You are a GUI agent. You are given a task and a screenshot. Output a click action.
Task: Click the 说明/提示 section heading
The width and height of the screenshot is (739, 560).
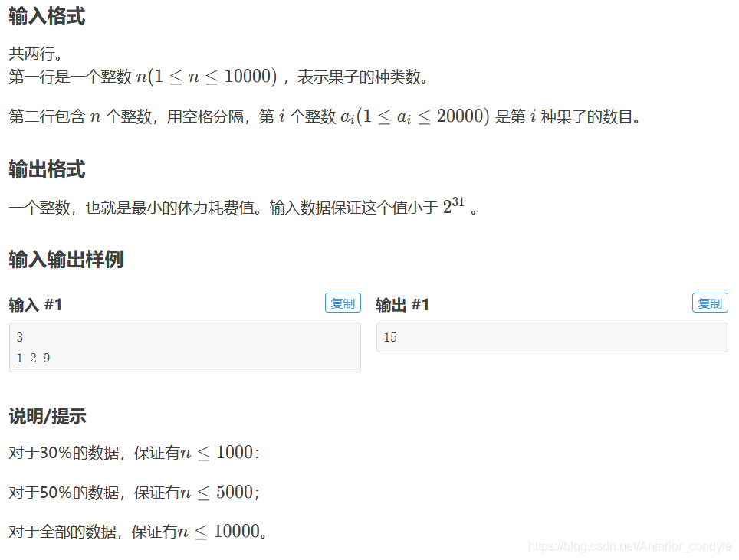pyautogui.click(x=47, y=416)
